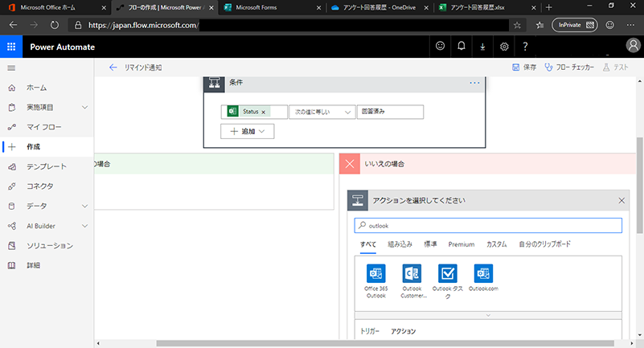Switch to the すべて filter tab
This screenshot has width=644, height=348.
(368, 244)
